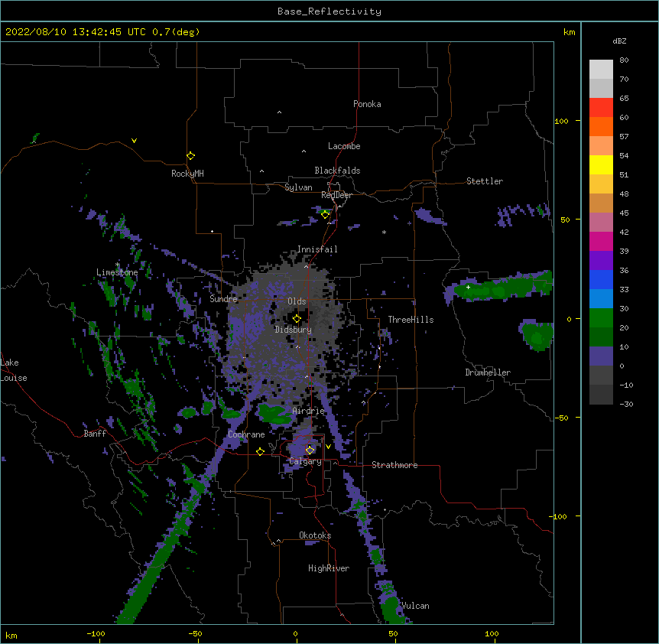The height and width of the screenshot is (644, 659).
Task: Click the red 65 dBZ legend swatch
Action: [601, 108]
